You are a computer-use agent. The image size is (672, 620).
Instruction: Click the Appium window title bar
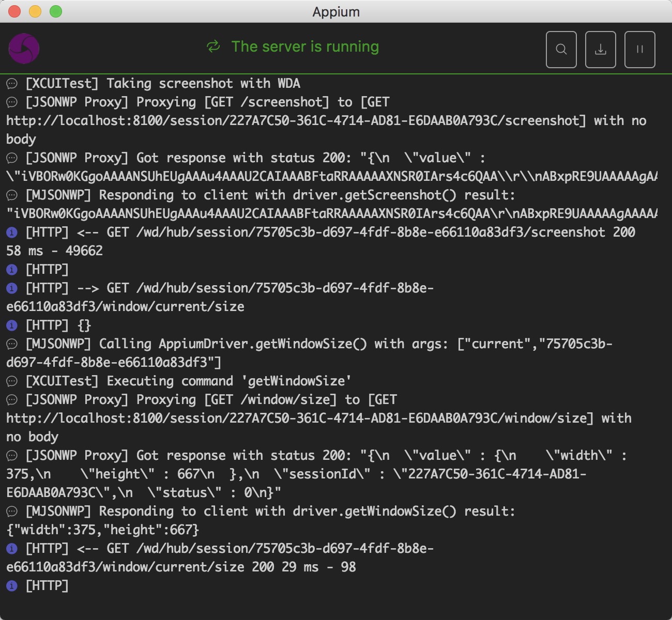click(336, 11)
